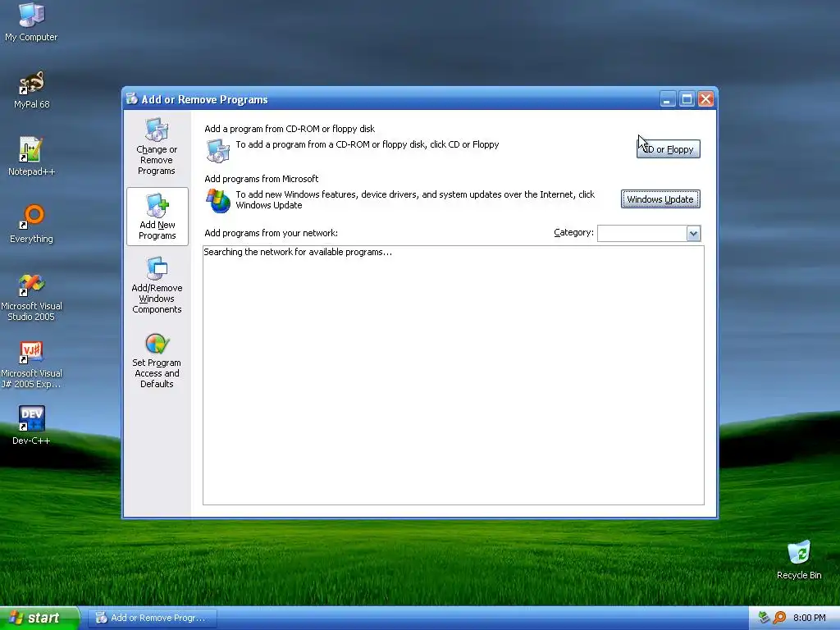Select the Recycle Bin icon
This screenshot has width=840, height=630.
(799, 560)
